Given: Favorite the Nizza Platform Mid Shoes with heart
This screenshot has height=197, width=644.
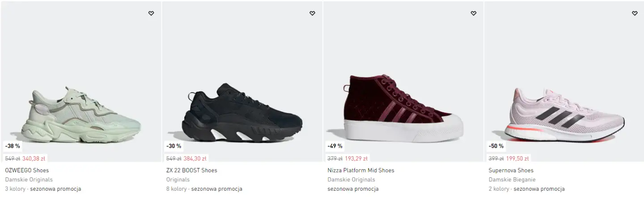Looking at the screenshot, I should (x=474, y=13).
